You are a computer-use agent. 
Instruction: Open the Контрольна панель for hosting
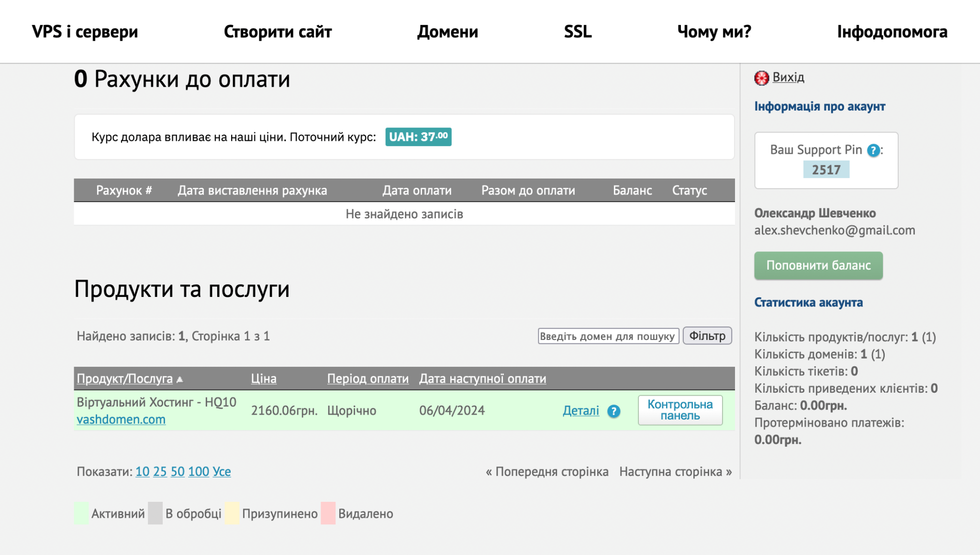[x=679, y=410]
